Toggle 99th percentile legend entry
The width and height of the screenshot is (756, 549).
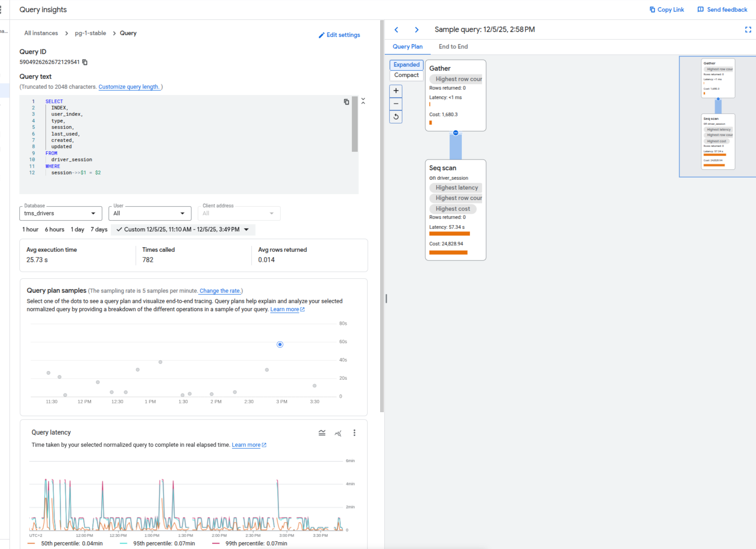pyautogui.click(x=250, y=544)
